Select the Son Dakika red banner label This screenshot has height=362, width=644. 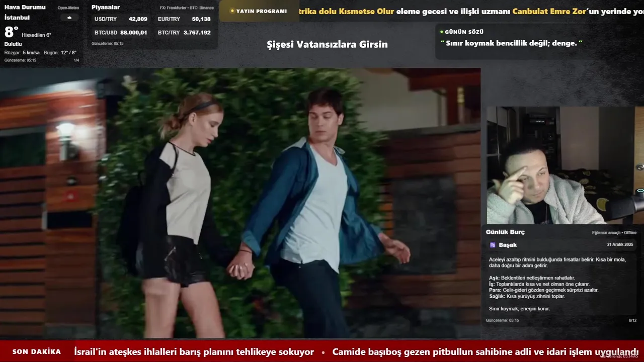[x=37, y=352]
